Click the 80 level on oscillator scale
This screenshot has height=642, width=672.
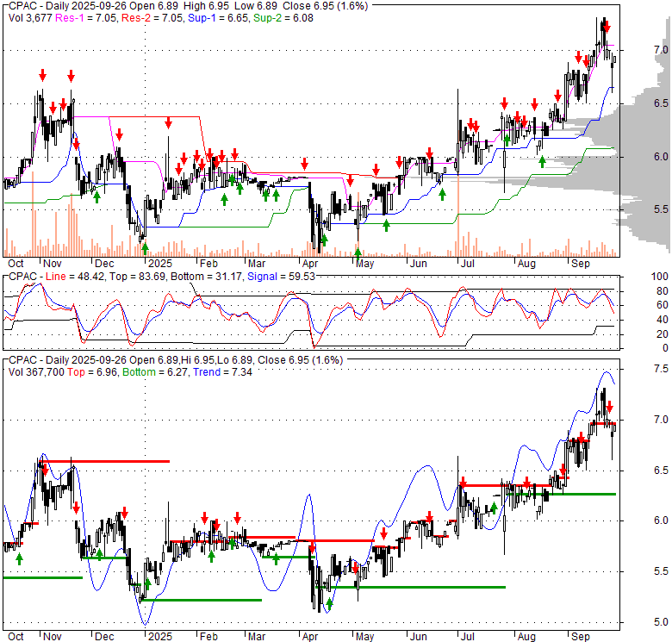pyautogui.click(x=663, y=291)
